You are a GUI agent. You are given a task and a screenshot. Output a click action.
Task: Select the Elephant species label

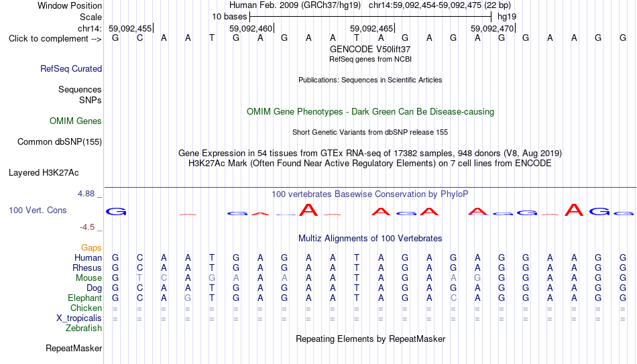84,298
